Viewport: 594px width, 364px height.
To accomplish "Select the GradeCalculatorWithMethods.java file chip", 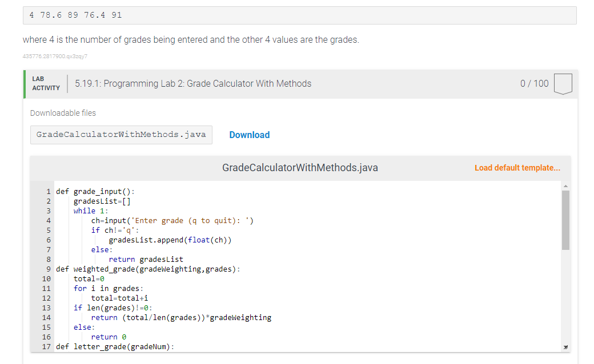I will pos(121,135).
